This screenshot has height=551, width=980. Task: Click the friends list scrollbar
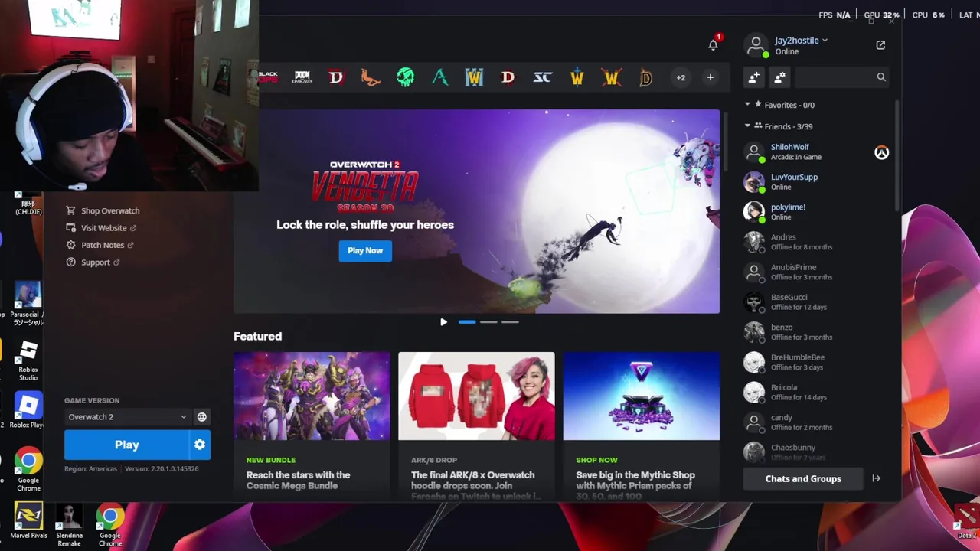[897, 155]
